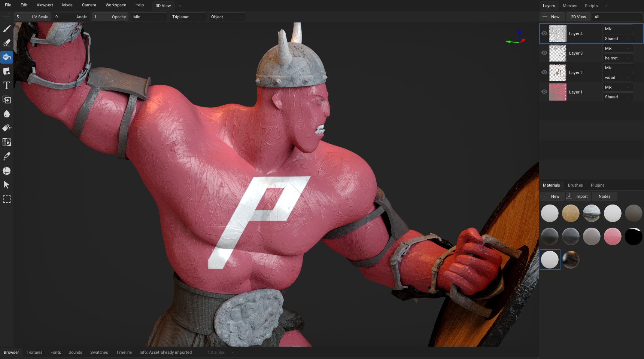Select the Bake sphere tool

click(x=7, y=171)
